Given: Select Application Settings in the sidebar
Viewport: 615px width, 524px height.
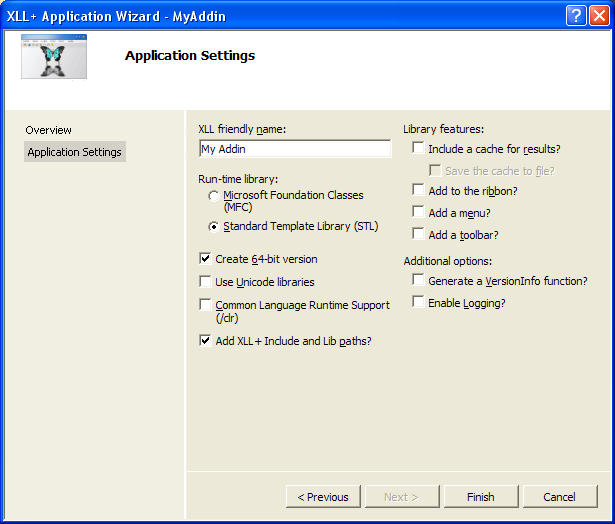Looking at the screenshot, I should (x=75, y=152).
